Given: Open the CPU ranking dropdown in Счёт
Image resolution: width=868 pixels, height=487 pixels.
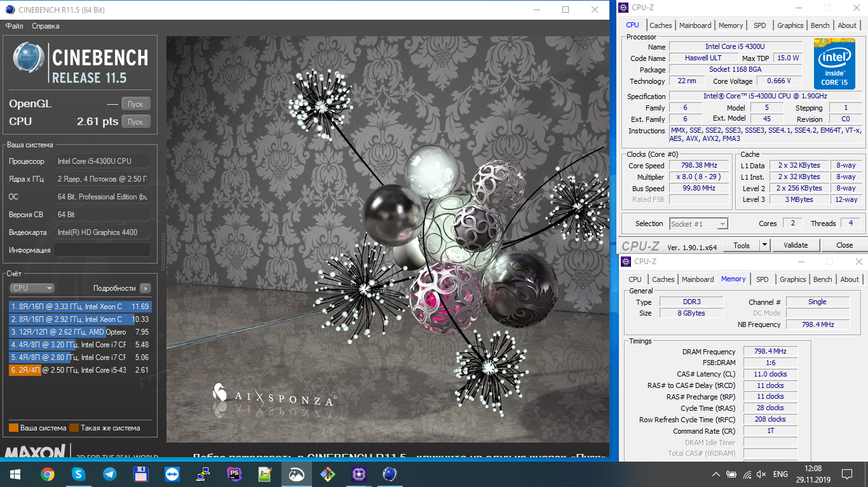Looking at the screenshot, I should pyautogui.click(x=32, y=288).
